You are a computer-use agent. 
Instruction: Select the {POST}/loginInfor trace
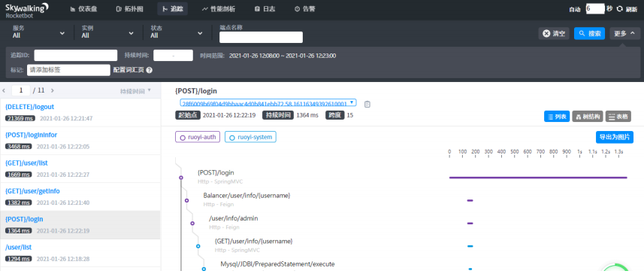[80, 141]
